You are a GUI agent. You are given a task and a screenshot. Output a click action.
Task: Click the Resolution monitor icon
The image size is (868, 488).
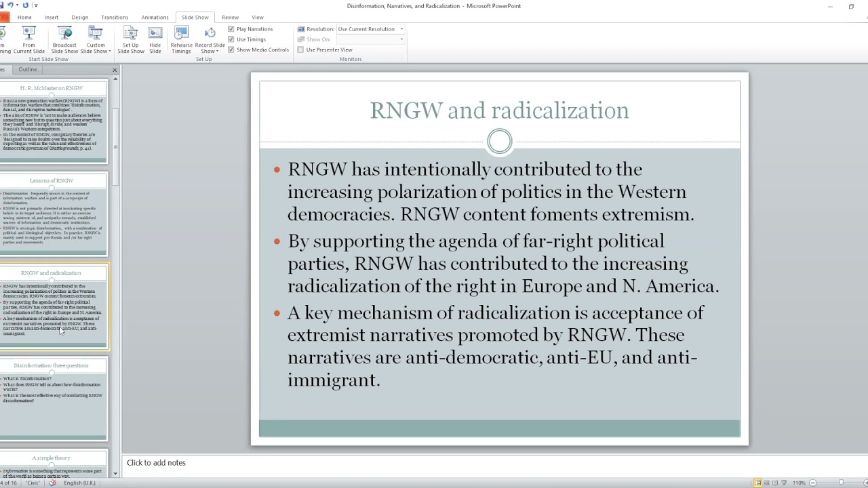pyautogui.click(x=301, y=29)
